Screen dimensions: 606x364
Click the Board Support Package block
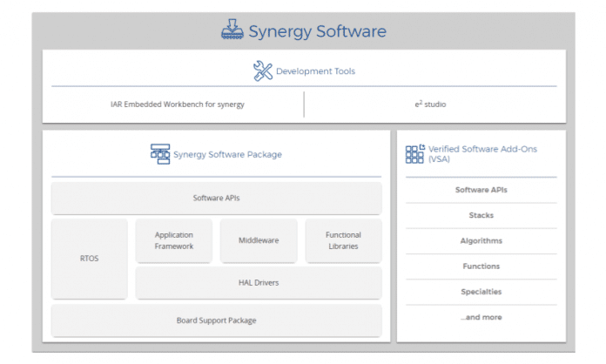click(217, 320)
